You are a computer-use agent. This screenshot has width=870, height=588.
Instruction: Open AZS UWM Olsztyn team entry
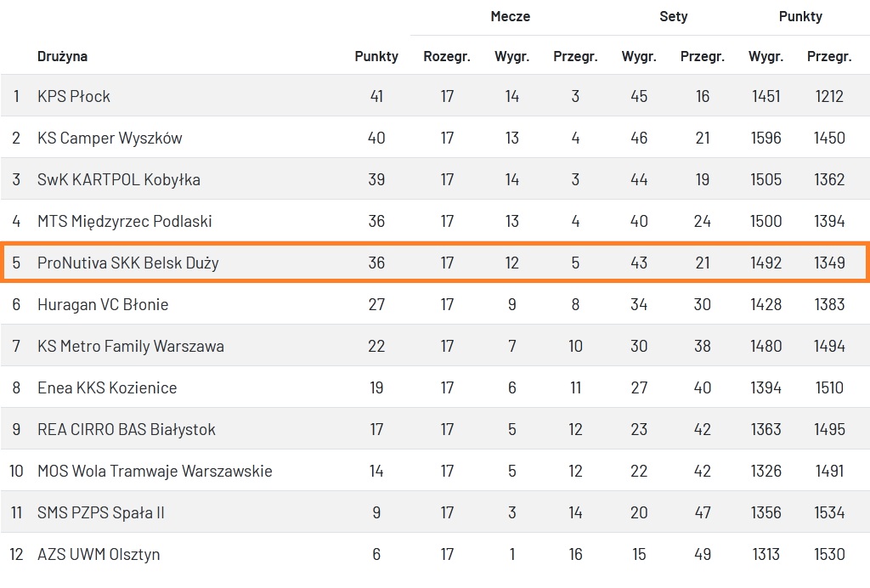99,554
